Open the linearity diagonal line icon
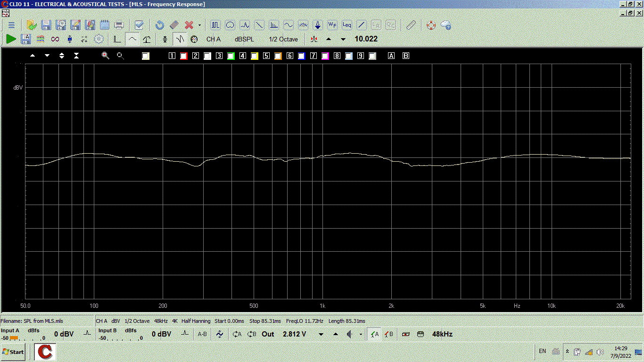 [362, 25]
